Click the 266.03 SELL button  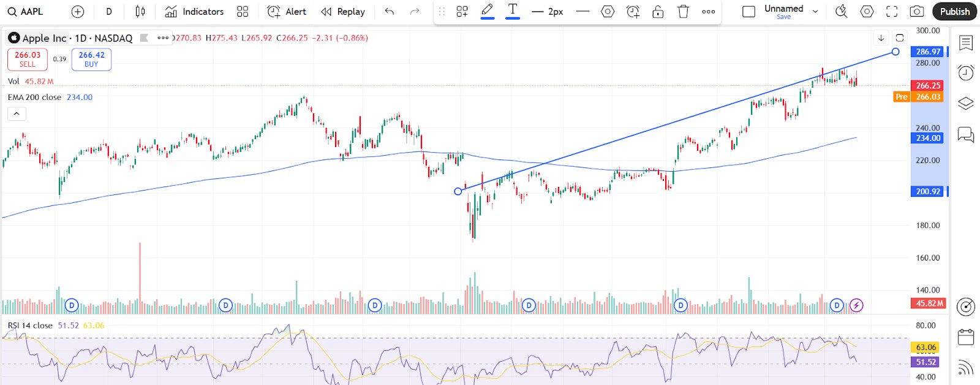click(28, 59)
